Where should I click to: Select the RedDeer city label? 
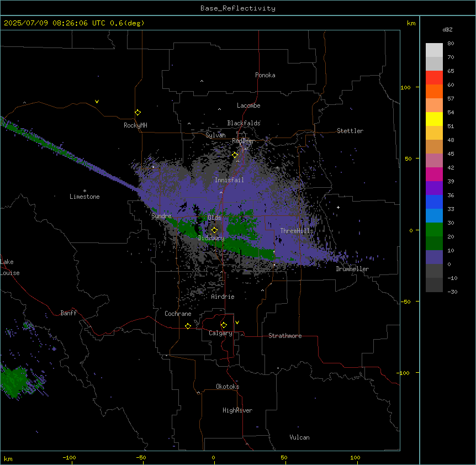[243, 141]
